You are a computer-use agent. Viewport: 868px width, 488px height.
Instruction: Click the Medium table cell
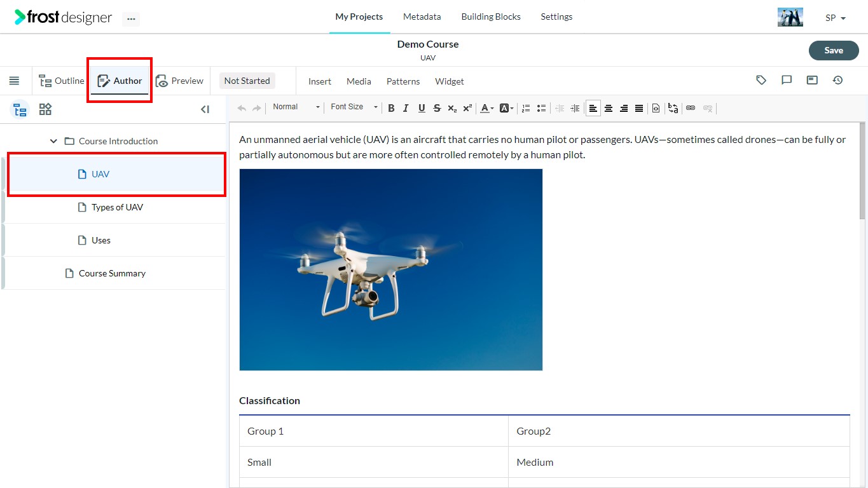click(x=679, y=462)
